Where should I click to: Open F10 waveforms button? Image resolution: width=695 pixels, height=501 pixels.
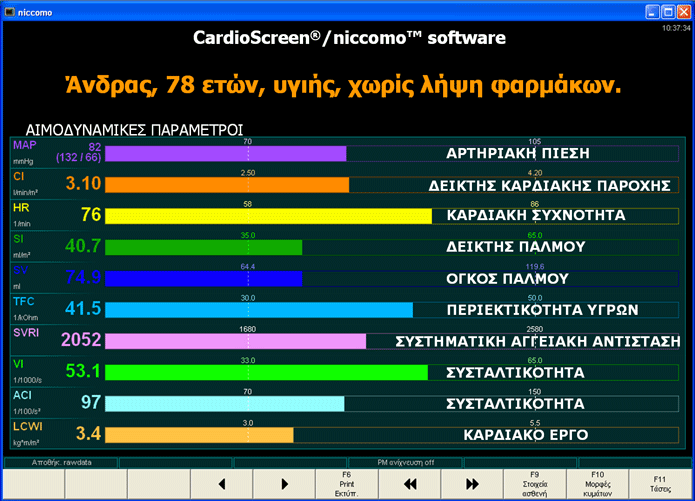597,484
